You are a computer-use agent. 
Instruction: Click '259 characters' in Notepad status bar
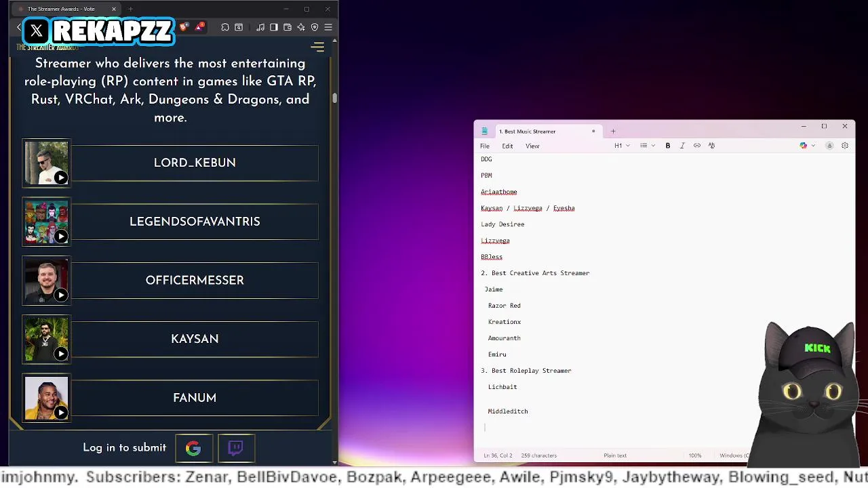539,455
